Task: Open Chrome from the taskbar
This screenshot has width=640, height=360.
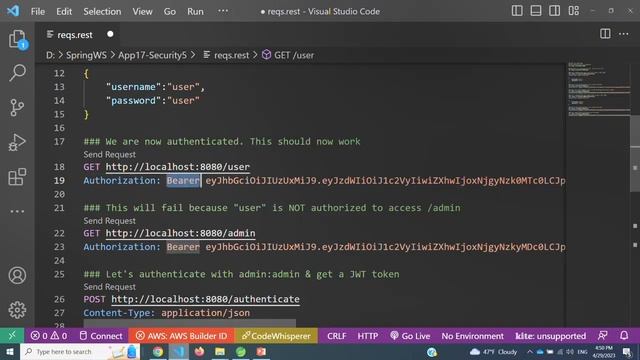Action: pos(158,352)
